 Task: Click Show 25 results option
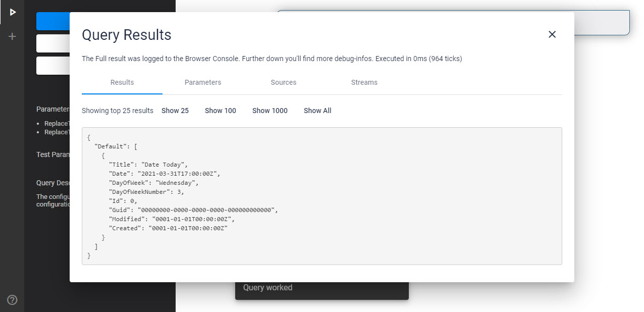[x=175, y=111]
